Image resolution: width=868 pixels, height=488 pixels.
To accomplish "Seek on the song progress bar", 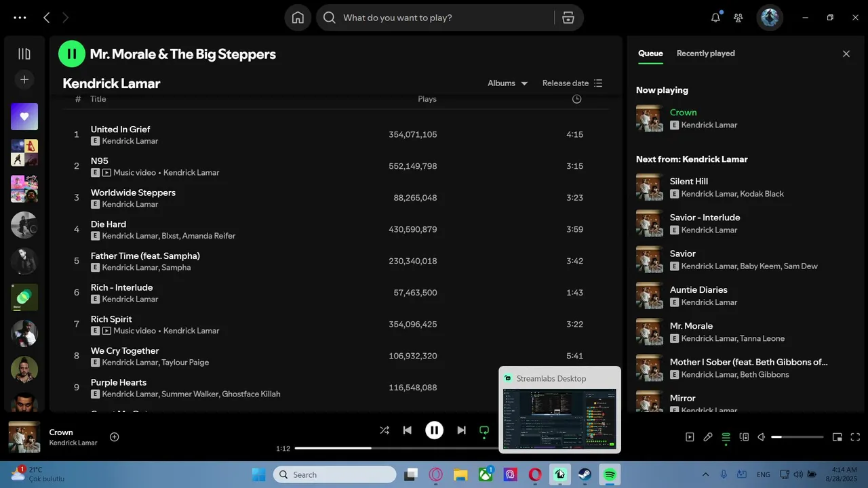I will (x=395, y=448).
